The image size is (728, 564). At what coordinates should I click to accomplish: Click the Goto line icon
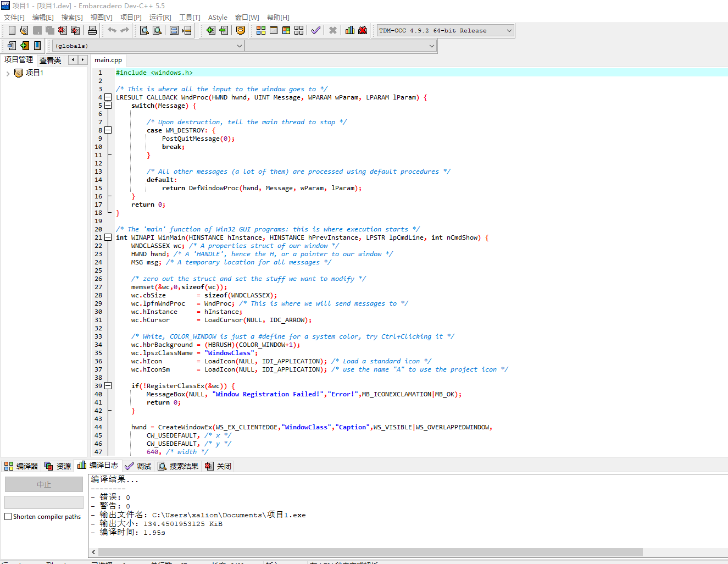tap(187, 30)
